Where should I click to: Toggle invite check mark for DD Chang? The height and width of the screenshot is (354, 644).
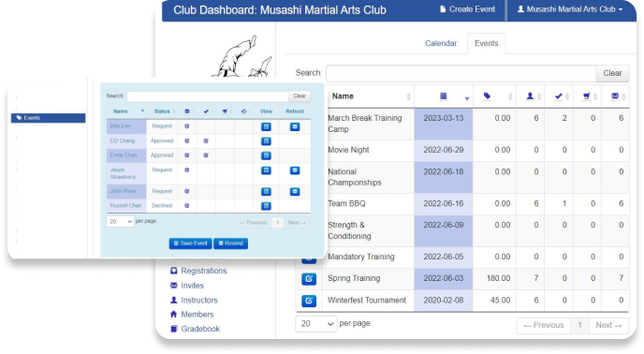point(187,140)
